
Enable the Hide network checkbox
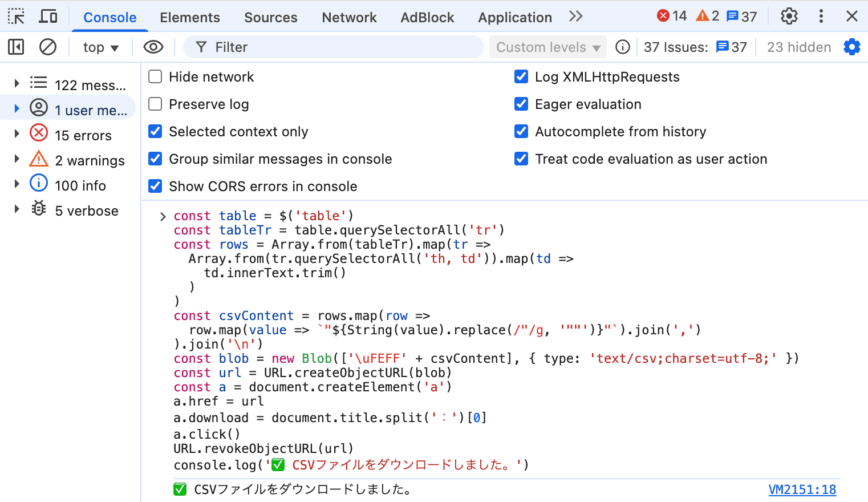point(155,76)
